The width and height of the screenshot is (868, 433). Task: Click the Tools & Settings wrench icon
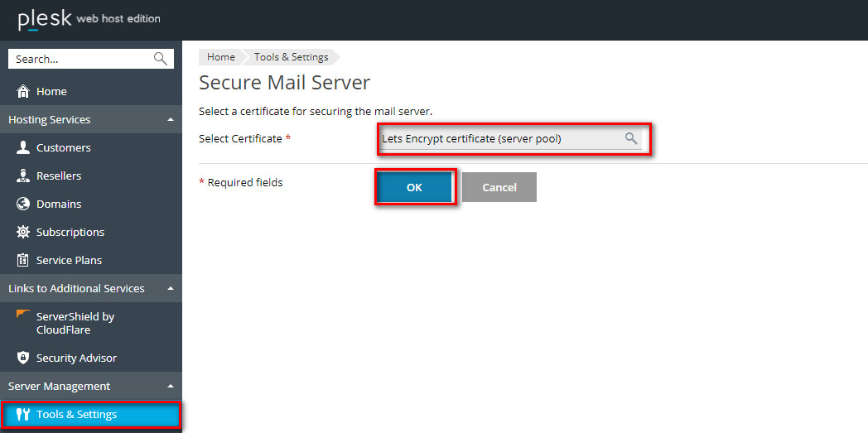[22, 415]
